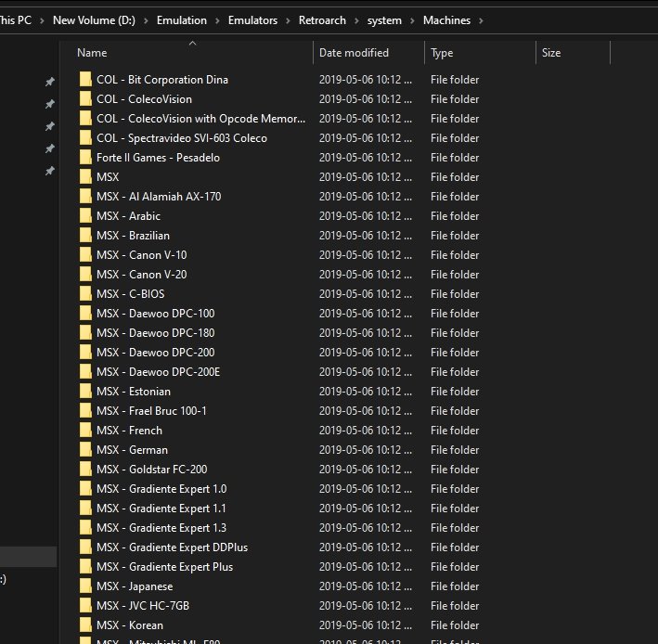The width and height of the screenshot is (658, 644).
Task: Expand the chevron after Retroarch in the path
Action: pyautogui.click(x=356, y=20)
